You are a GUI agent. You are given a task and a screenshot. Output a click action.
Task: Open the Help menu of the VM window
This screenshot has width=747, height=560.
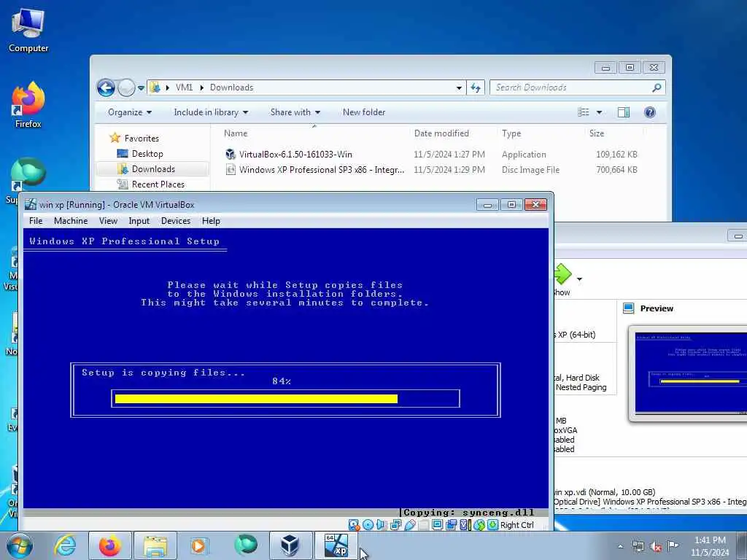(x=211, y=221)
